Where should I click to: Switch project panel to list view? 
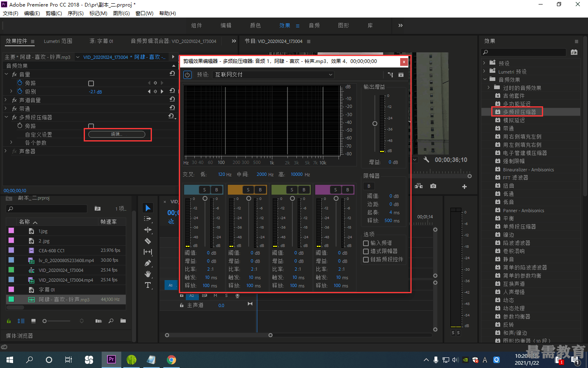[21, 321]
